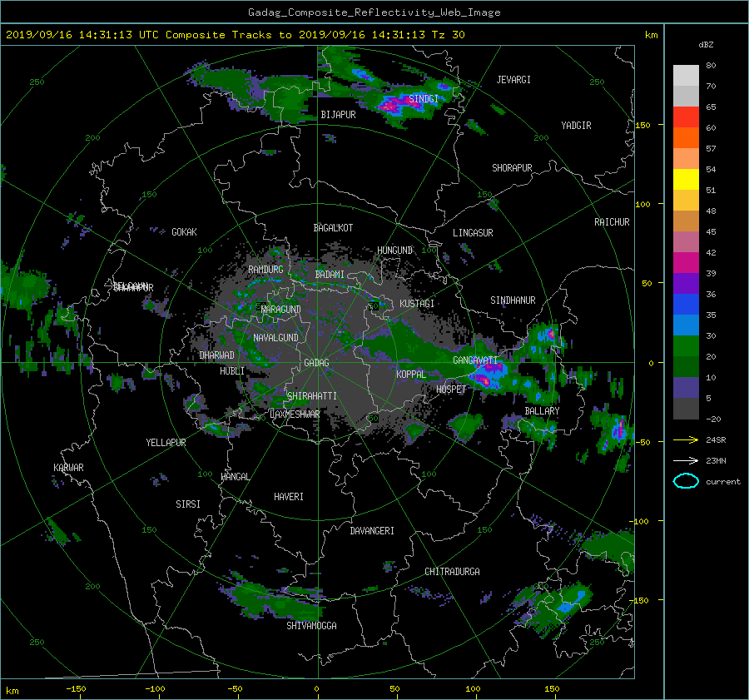
Task: Click the CHITRADURGA city label
Action: pos(452,572)
